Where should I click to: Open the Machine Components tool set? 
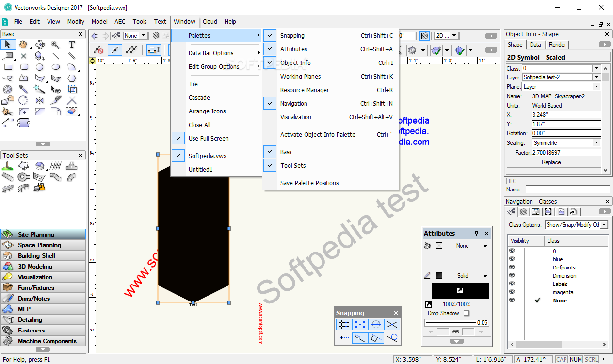[43, 341]
